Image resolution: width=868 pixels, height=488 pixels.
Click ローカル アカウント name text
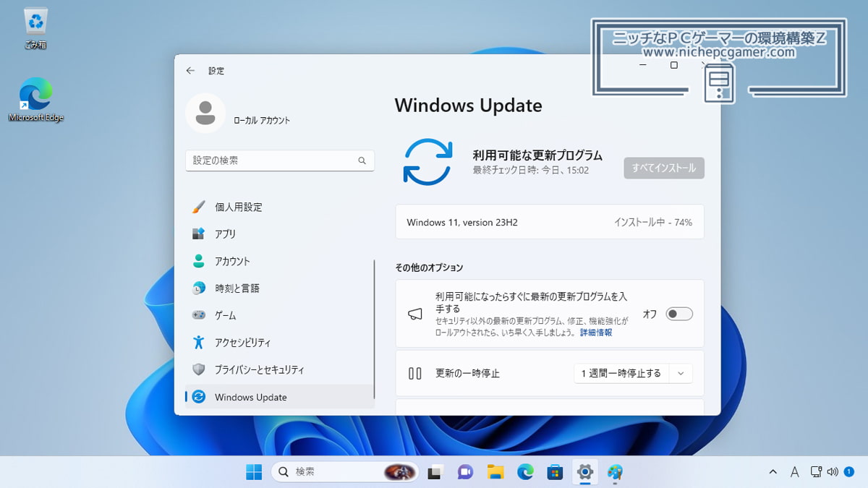click(262, 121)
